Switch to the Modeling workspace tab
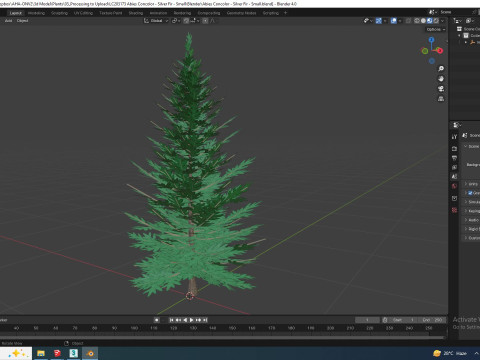480x360 pixels. [36, 13]
